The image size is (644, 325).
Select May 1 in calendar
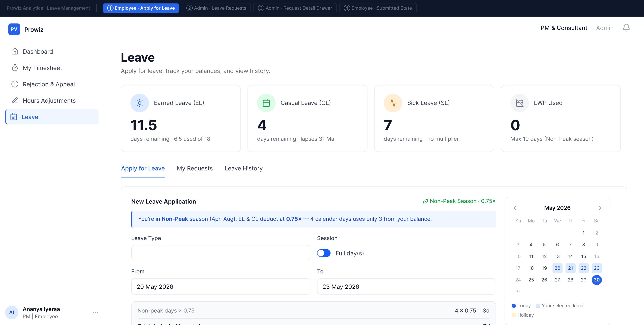(584, 233)
